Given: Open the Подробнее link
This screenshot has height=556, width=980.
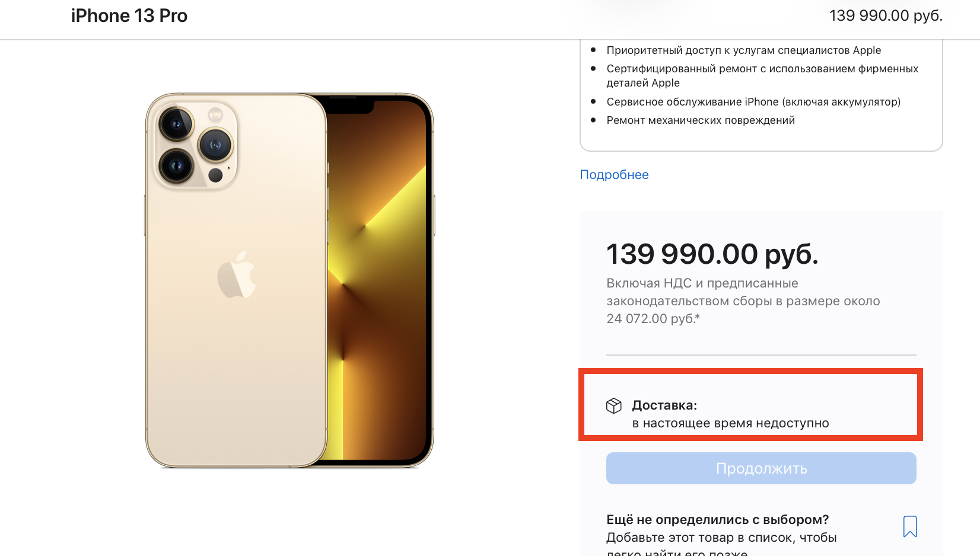Looking at the screenshot, I should 614,175.
